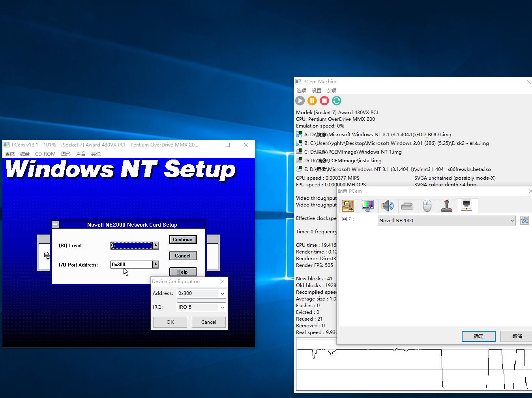The height and width of the screenshot is (398, 532).
Task: Click Cancel in Novell NE2000 Network Card Setup
Action: (x=183, y=256)
